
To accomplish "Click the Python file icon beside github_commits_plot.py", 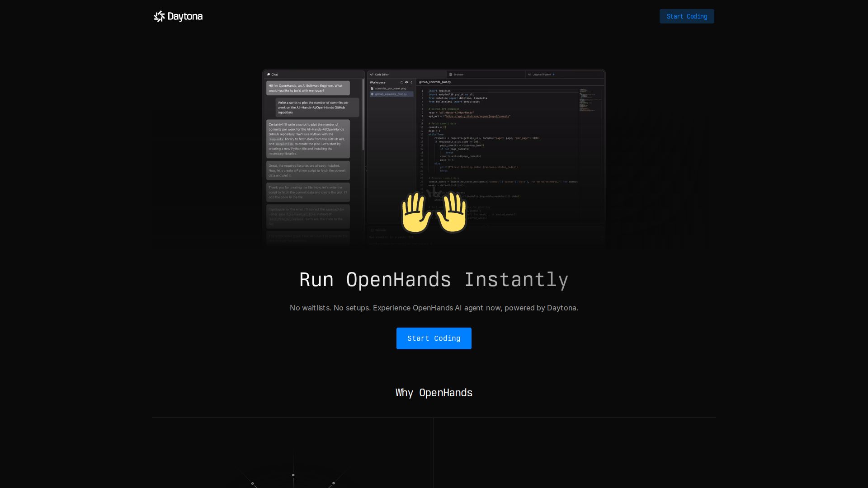I will click(x=372, y=94).
